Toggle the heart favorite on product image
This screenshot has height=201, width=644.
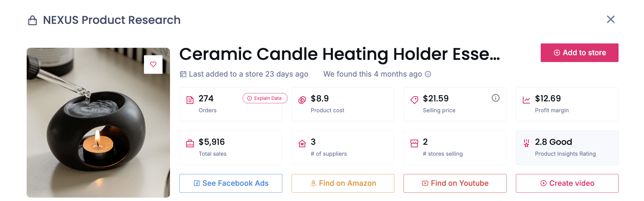[153, 64]
